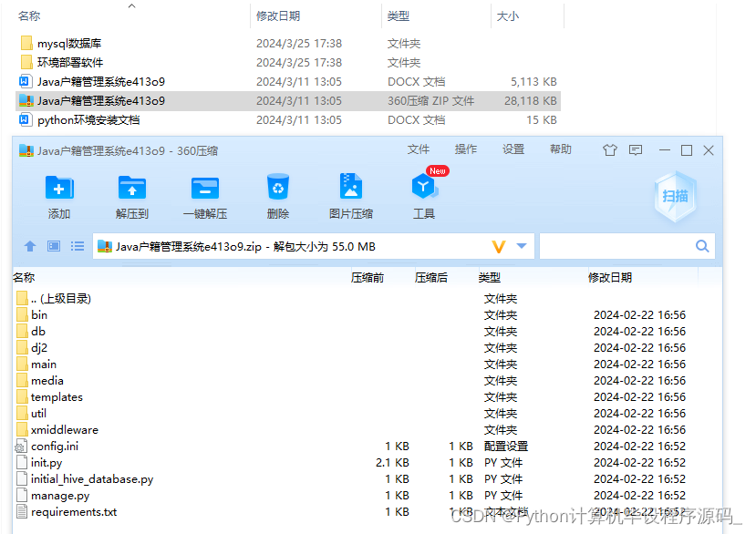Switch to detailed list view icon
This screenshot has height=534, width=756.
pos(76,246)
